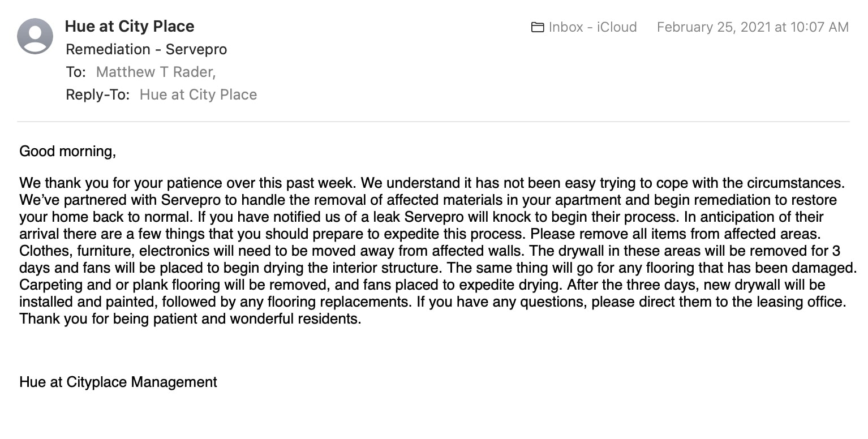Click the signature Hue at Cityplace Management
Viewport: 868px width, 439px height.
118,382
